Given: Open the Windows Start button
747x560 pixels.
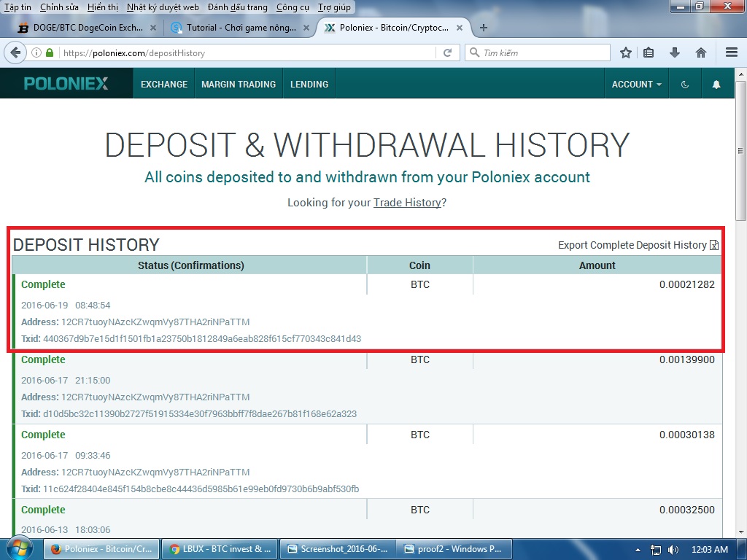Looking at the screenshot, I should coord(19,548).
